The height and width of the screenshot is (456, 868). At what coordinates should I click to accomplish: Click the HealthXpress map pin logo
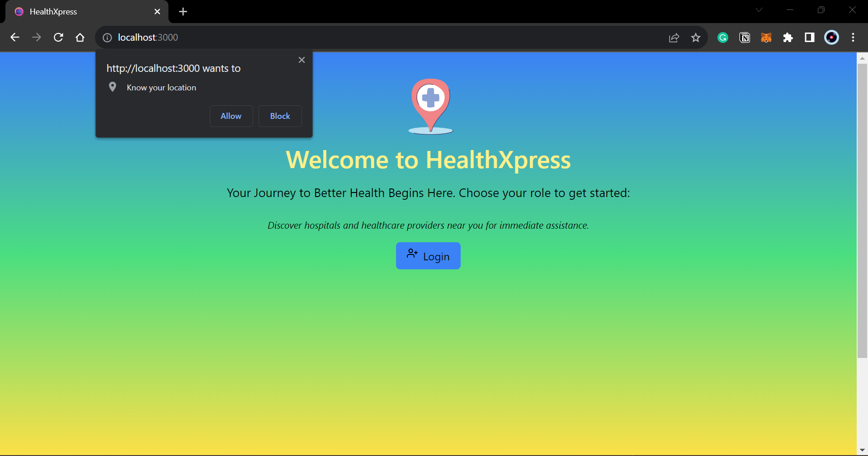tap(430, 106)
